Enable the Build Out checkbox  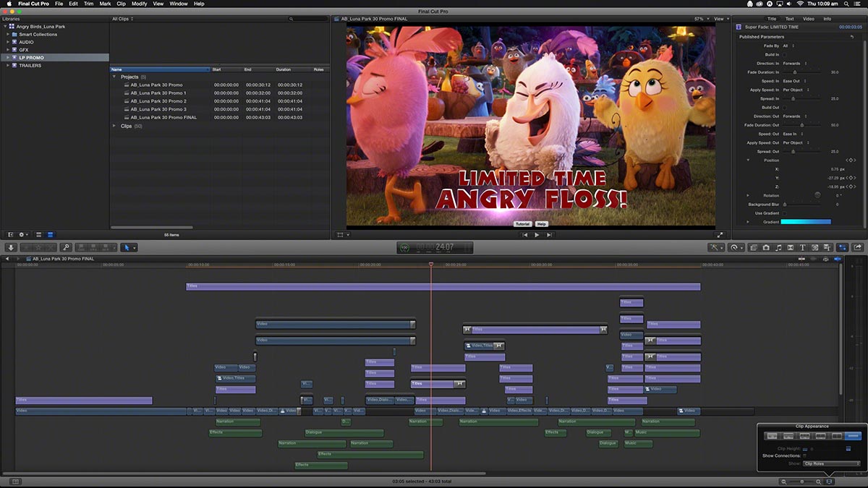click(x=785, y=107)
